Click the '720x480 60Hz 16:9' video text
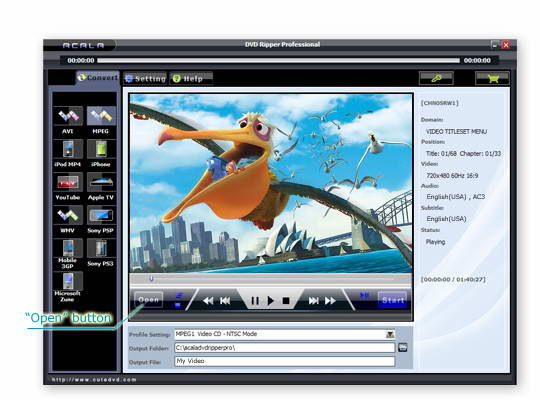 (452, 175)
